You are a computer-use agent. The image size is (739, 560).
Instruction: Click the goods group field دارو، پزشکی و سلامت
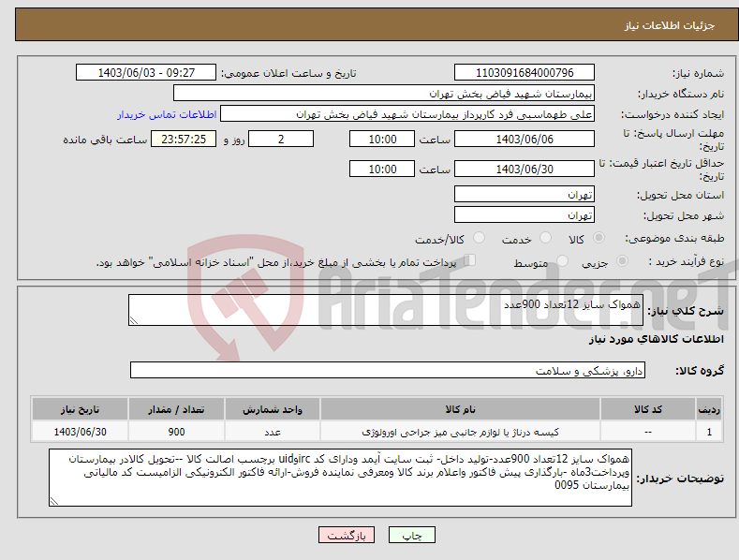pos(388,371)
